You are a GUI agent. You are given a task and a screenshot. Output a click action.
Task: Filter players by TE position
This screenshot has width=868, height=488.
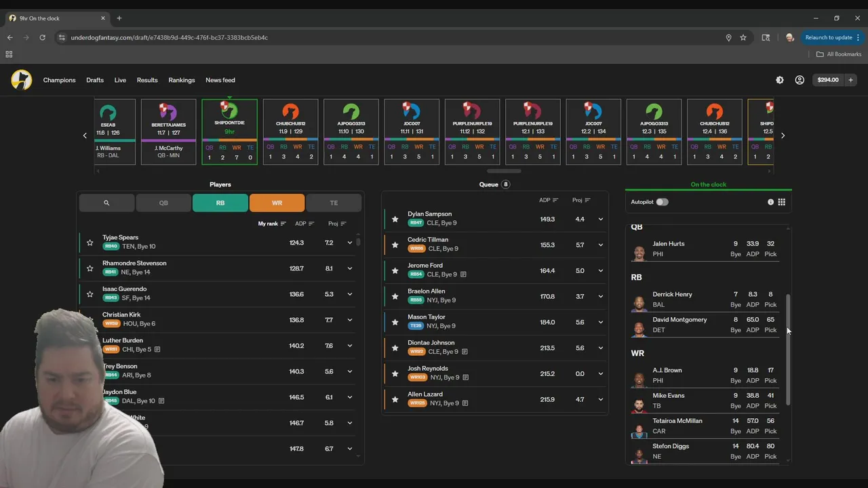click(334, 203)
